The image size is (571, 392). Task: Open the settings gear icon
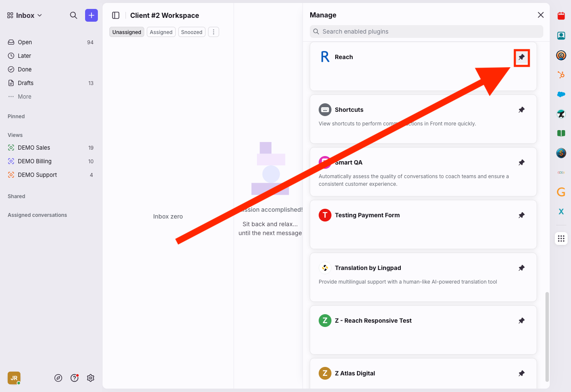[x=90, y=378]
